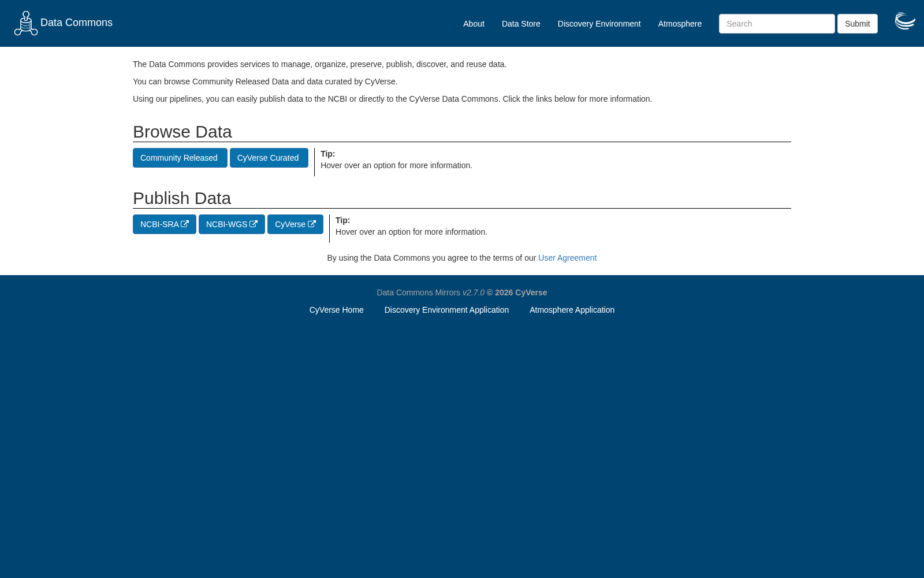Open the NCBI-SRA publish option
The width and height of the screenshot is (924, 578).
[165, 224]
